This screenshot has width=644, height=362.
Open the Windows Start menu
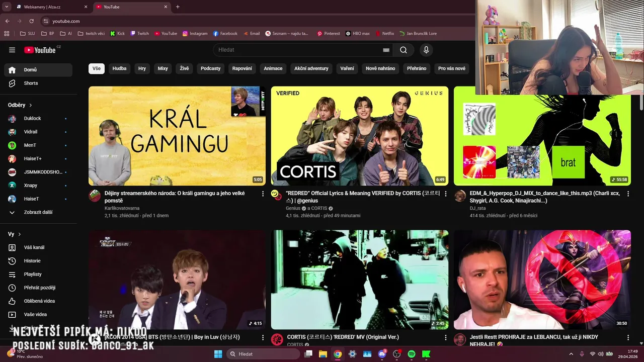(x=218, y=354)
